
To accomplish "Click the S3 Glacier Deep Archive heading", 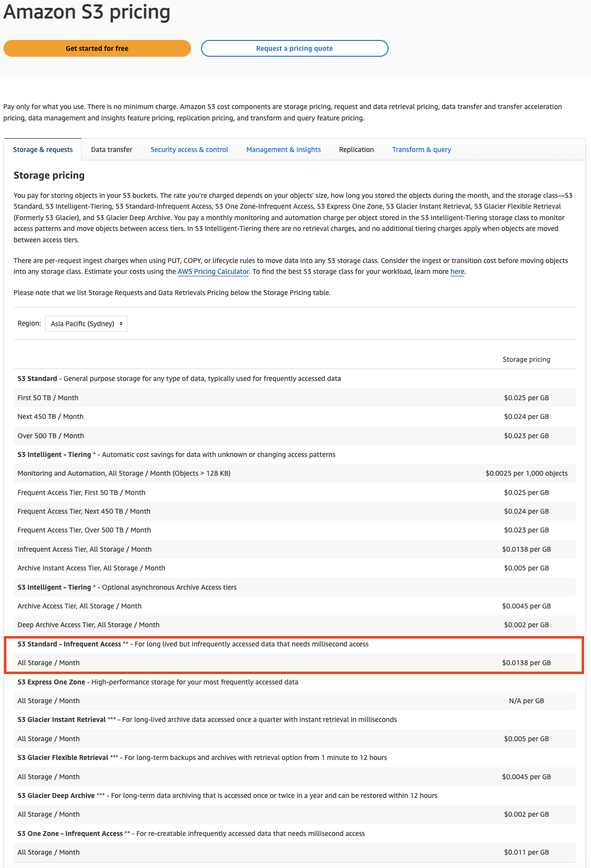I will [228, 795].
